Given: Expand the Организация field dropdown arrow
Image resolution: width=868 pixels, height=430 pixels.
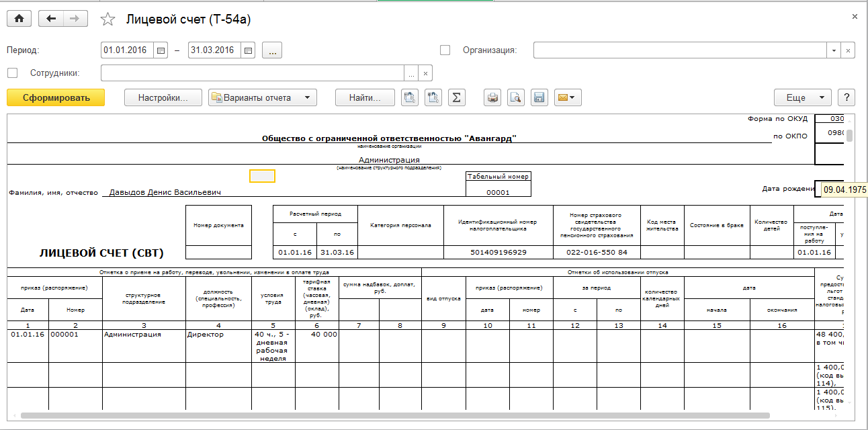Looking at the screenshot, I should (x=834, y=50).
